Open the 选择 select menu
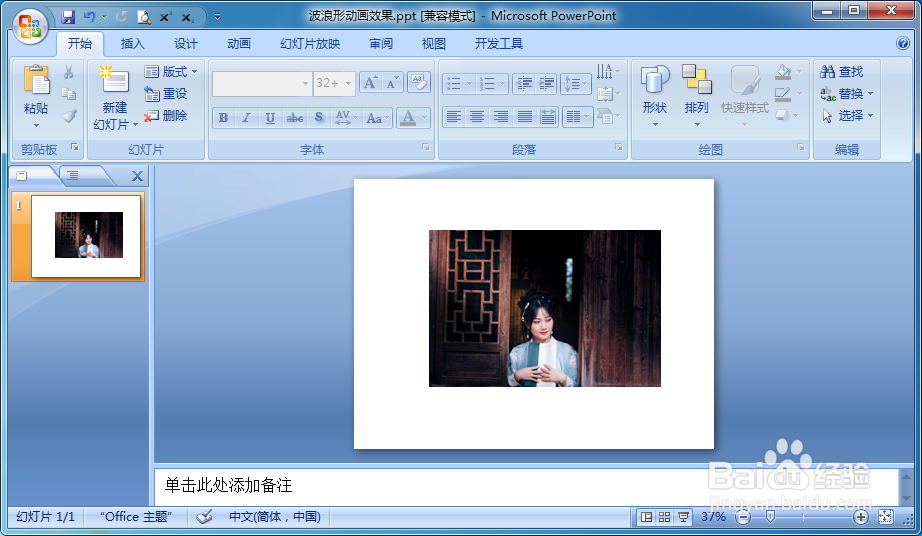This screenshot has width=922, height=536. coord(847,115)
